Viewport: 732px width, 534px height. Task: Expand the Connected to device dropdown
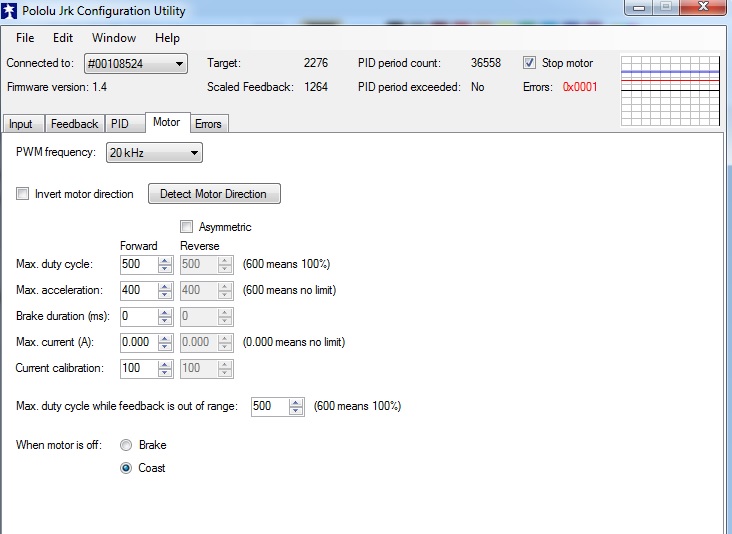pos(136,64)
